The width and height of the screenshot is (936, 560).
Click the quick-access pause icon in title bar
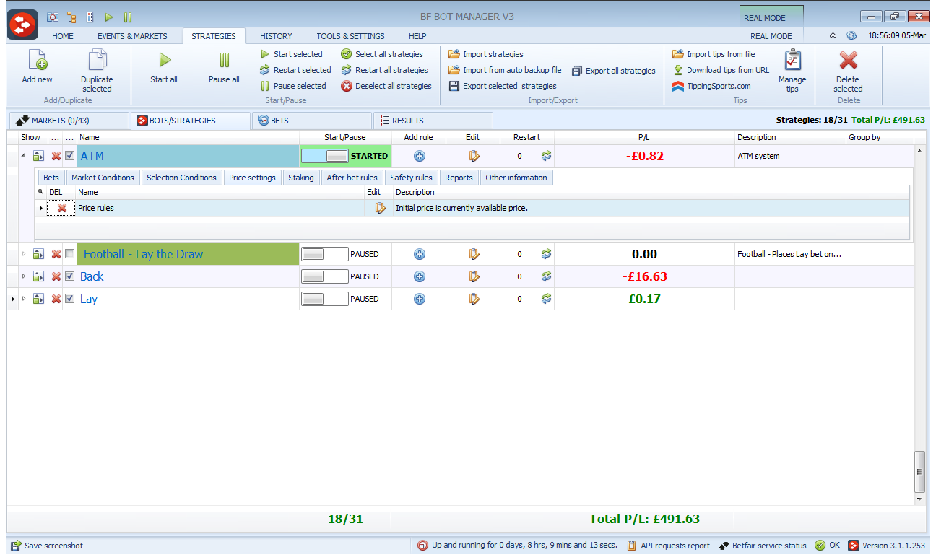pos(127,17)
